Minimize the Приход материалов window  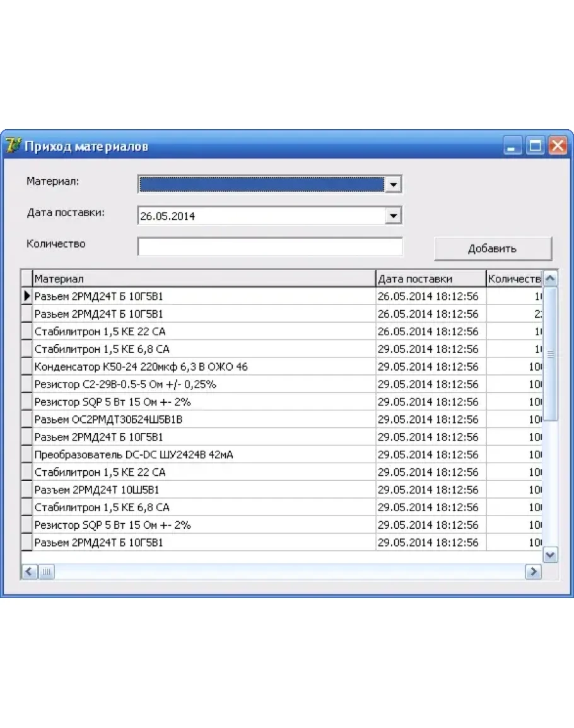pyautogui.click(x=513, y=146)
